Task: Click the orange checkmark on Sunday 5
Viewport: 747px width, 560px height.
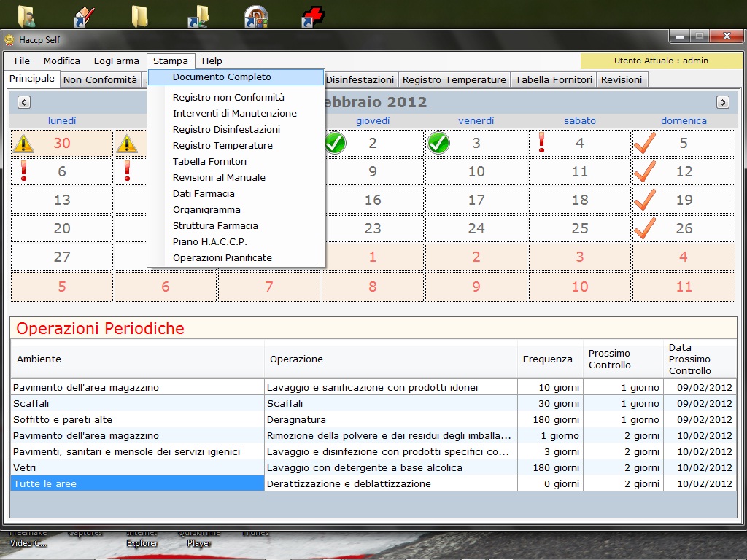Action: coord(645,143)
